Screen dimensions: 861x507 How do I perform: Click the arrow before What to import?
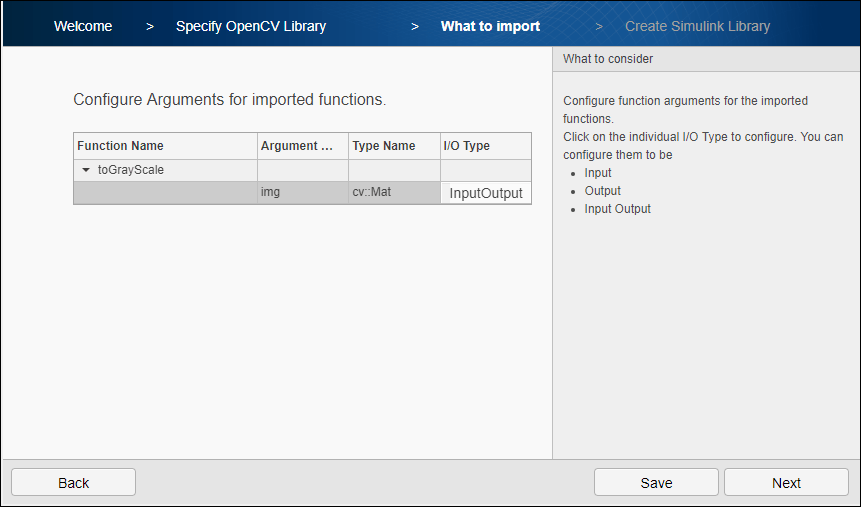click(415, 27)
